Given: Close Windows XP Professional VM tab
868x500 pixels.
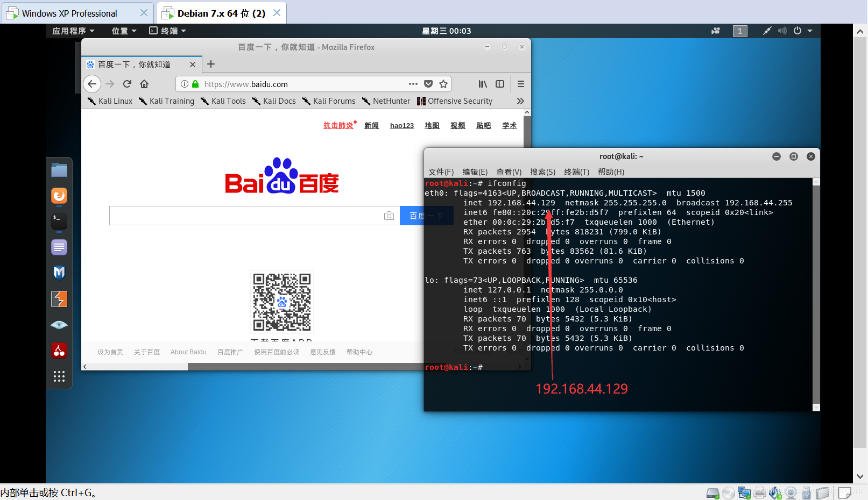Looking at the screenshot, I should [x=144, y=13].
